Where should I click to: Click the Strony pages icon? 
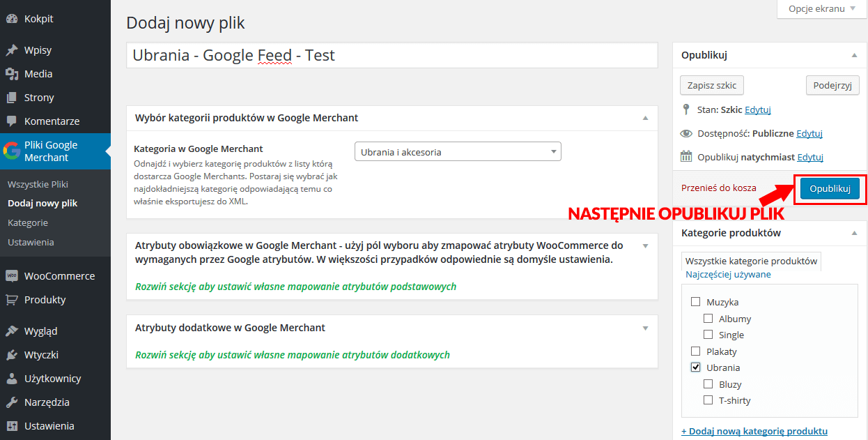pos(11,98)
